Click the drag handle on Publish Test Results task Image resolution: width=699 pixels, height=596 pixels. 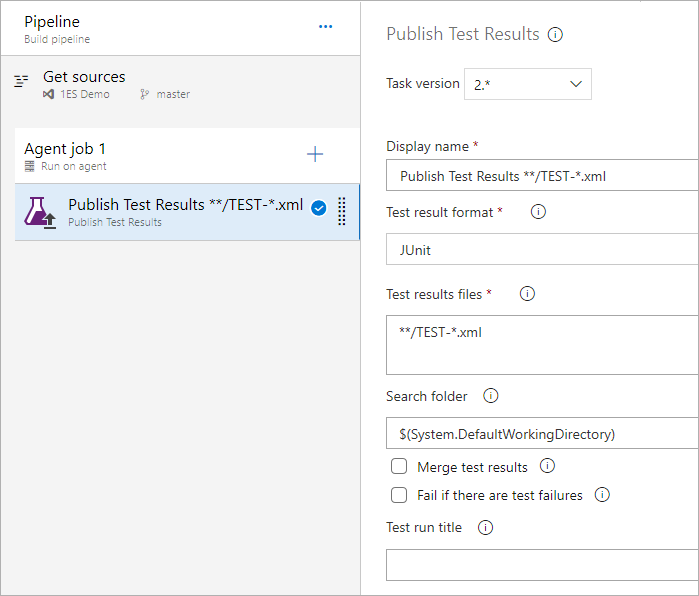342,210
